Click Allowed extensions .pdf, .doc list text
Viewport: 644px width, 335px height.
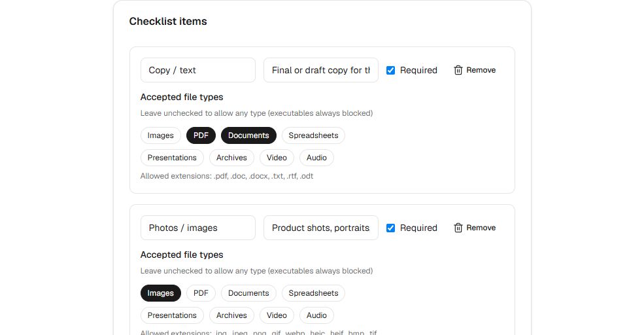tap(227, 176)
